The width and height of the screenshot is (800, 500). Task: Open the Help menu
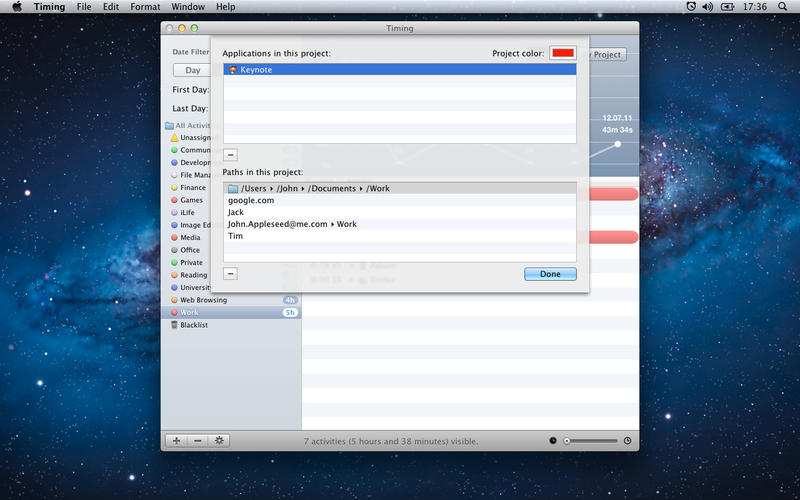(226, 7)
